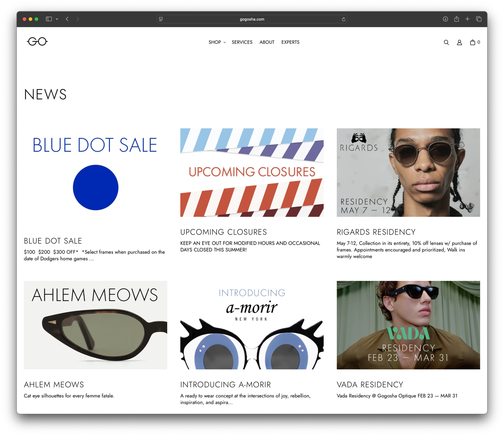The image size is (504, 436).
Task: Toggle the Safari sidebar icon
Action: coord(49,19)
